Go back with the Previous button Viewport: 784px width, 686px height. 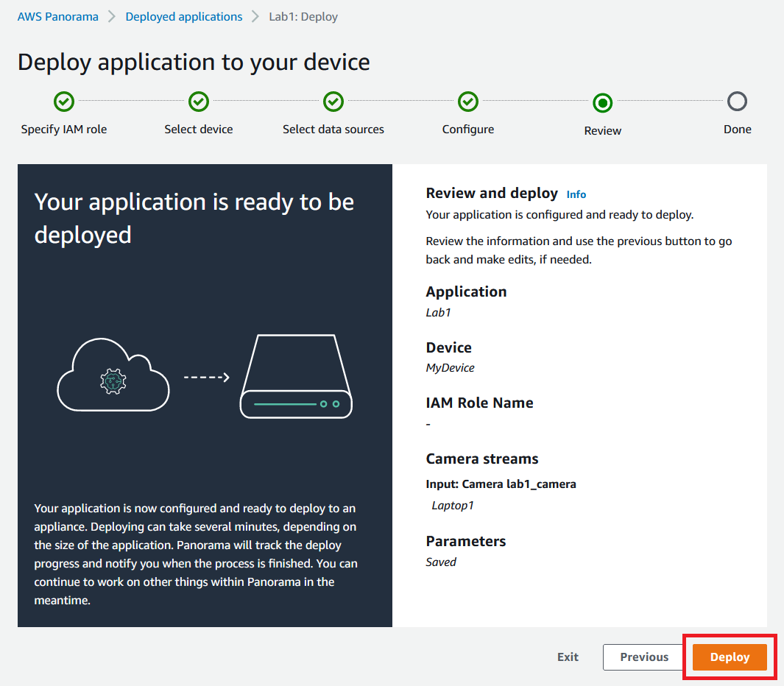[644, 657]
